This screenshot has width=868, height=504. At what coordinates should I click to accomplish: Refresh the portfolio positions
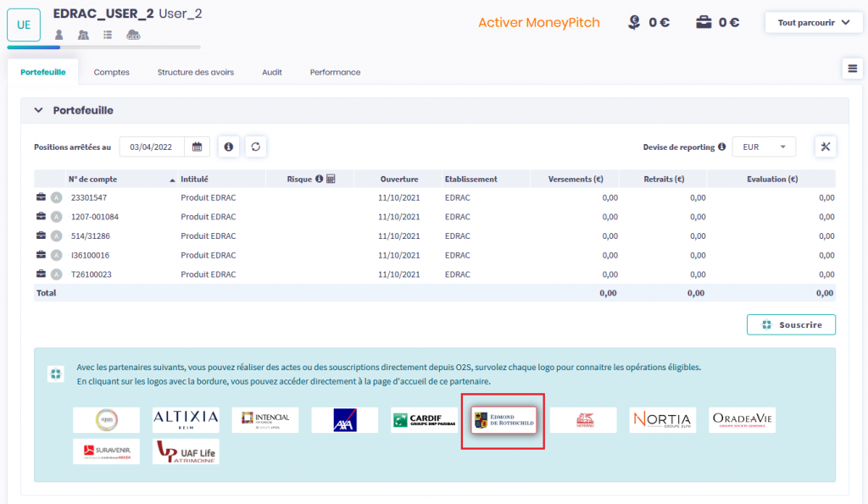(255, 147)
